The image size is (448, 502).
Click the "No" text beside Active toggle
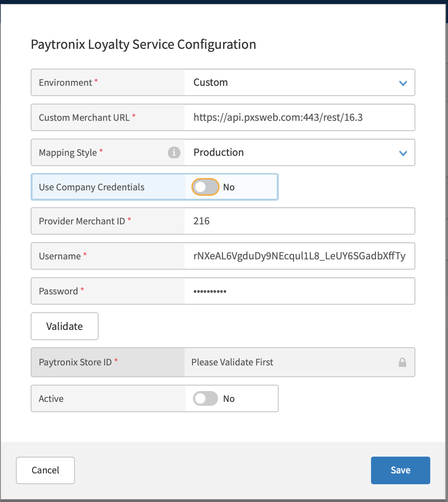click(x=229, y=399)
